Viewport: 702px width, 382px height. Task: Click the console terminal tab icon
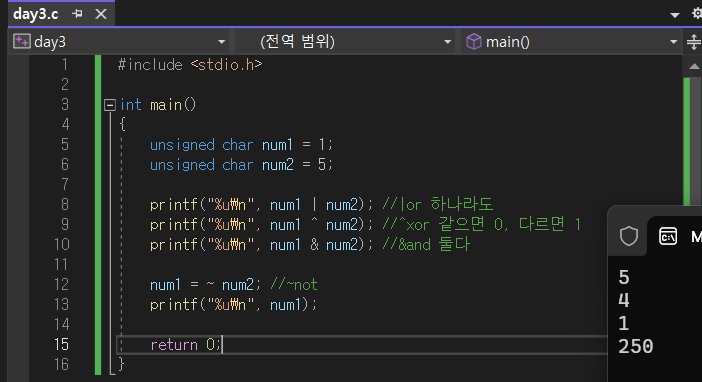pos(668,236)
